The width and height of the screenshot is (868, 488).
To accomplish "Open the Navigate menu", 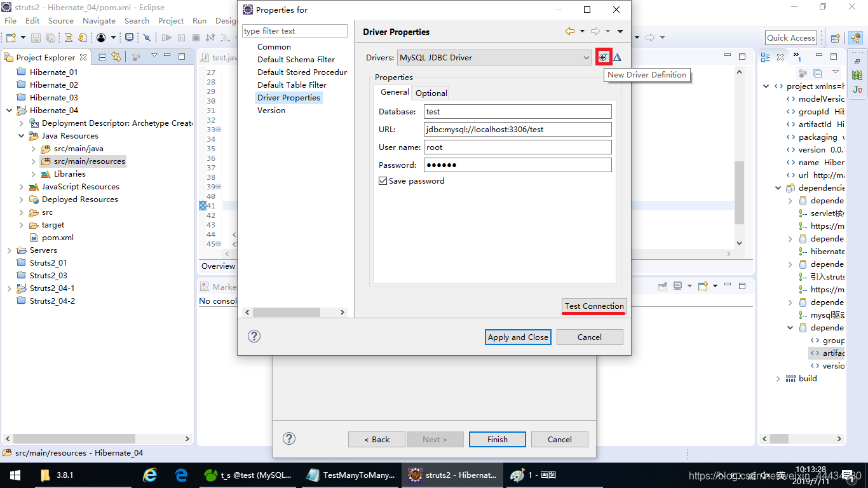I will (x=99, y=20).
